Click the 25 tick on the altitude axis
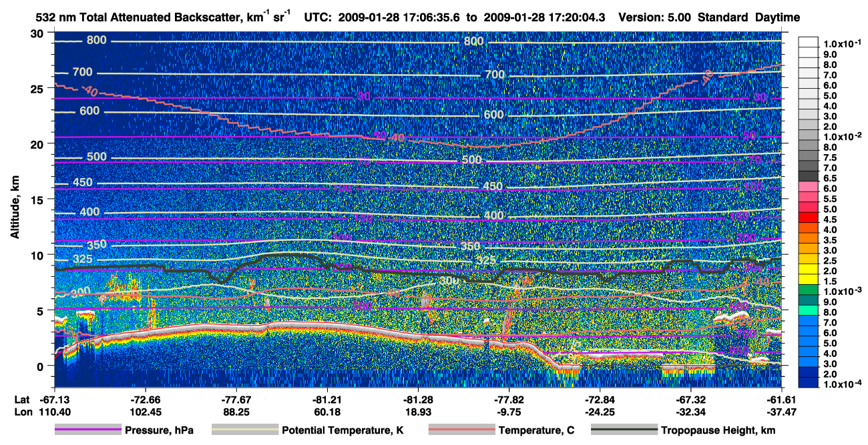Screen dimensions: 868x445 [38, 88]
